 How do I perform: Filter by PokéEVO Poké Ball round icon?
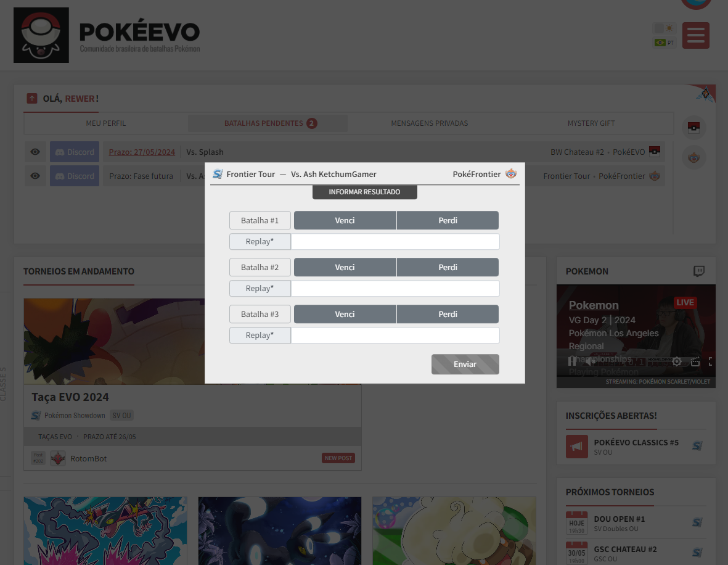coord(693,127)
